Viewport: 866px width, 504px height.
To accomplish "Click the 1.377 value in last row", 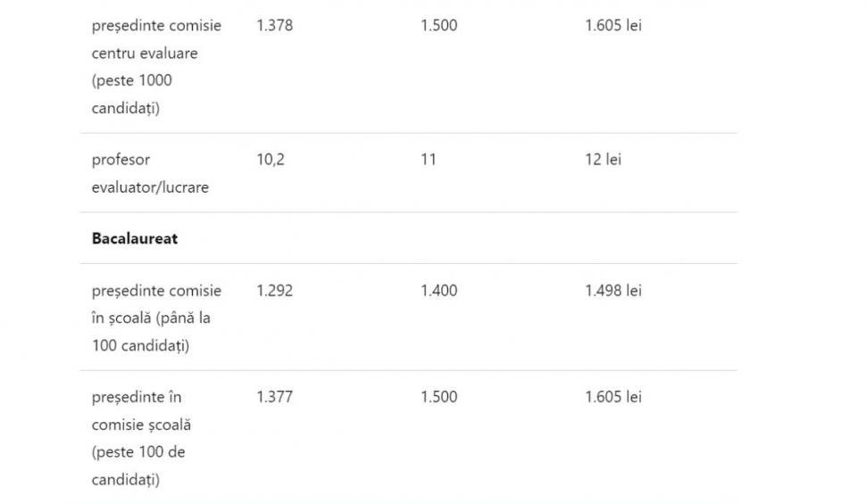I will (274, 397).
